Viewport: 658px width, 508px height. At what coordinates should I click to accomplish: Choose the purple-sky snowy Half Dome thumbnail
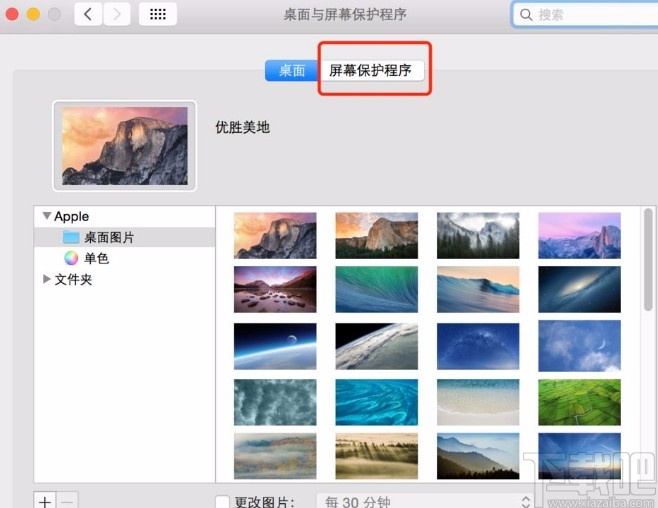click(x=580, y=235)
